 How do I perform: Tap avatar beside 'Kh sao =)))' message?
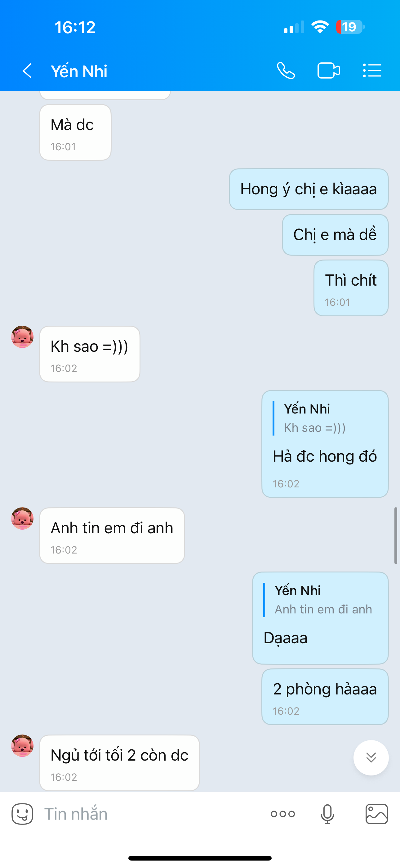pos(23,337)
